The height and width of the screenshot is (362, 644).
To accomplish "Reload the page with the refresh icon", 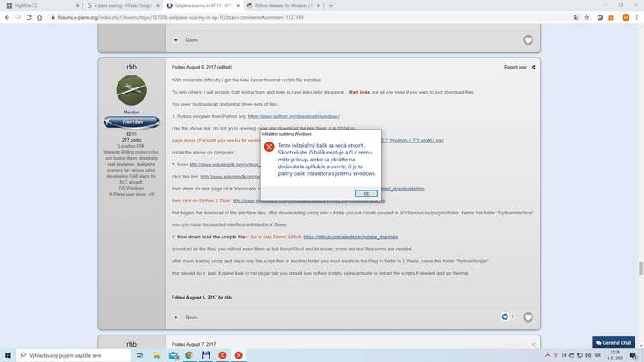I will tap(28, 18).
